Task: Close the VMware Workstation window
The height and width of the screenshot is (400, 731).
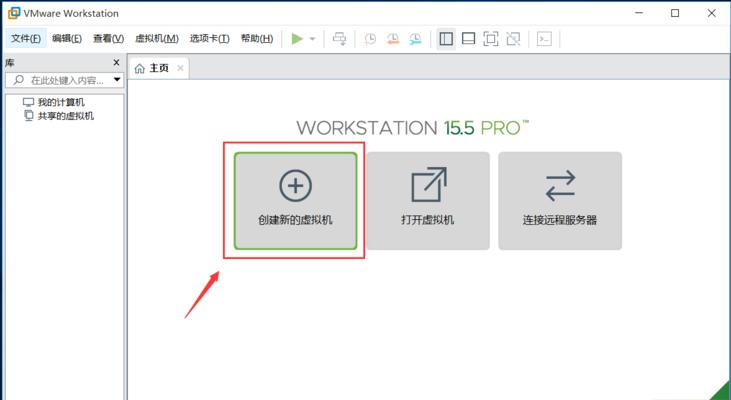Action: coord(711,13)
